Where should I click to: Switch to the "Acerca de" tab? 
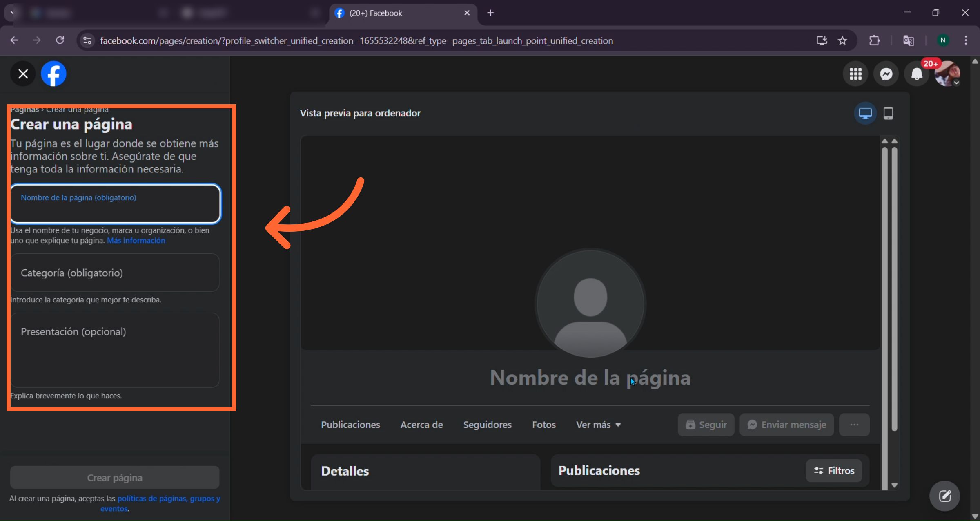[x=421, y=425]
